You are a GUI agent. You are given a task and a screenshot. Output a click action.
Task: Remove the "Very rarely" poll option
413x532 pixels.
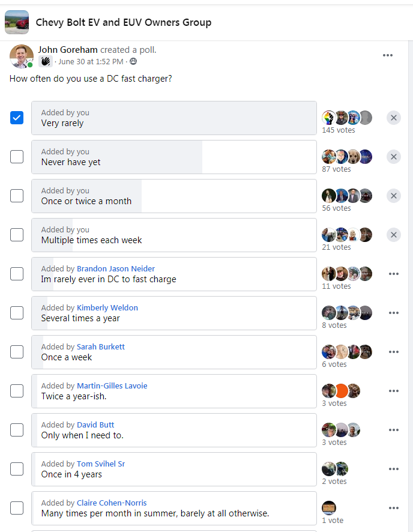tap(394, 118)
